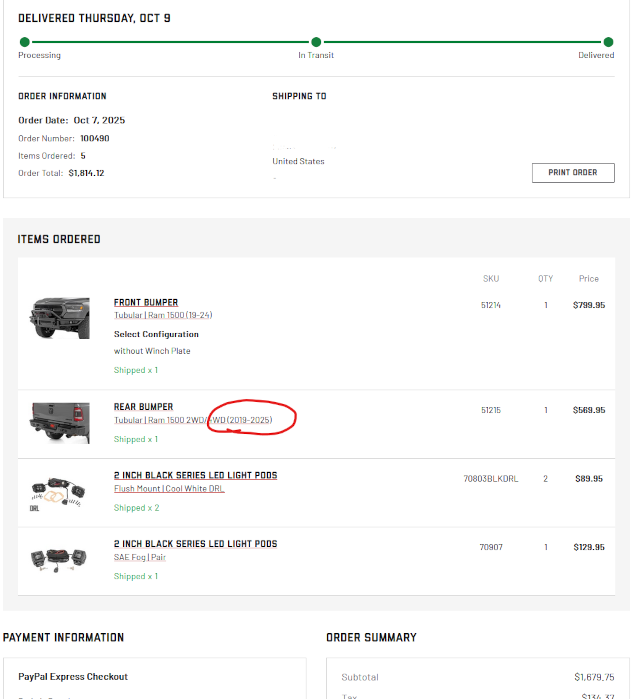Open the Rear Bumper title link
The image size is (640, 699).
[x=143, y=407]
